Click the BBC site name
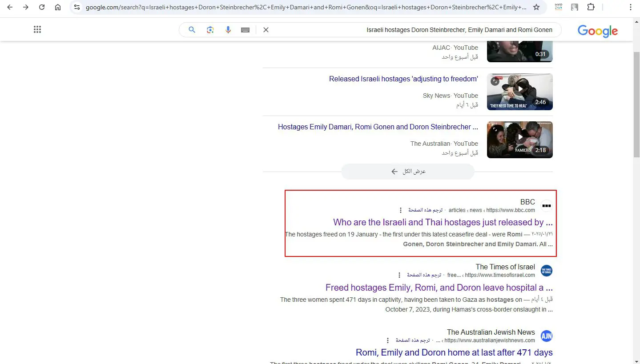 (527, 202)
